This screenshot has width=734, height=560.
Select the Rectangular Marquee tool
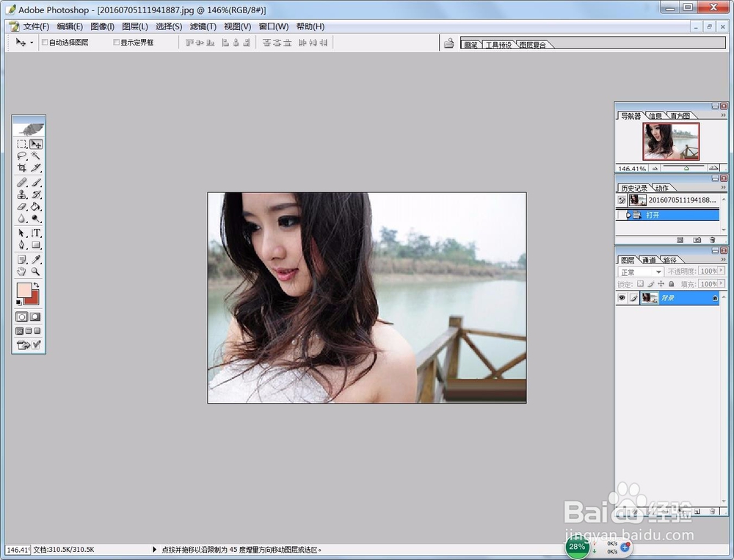pyautogui.click(x=21, y=144)
